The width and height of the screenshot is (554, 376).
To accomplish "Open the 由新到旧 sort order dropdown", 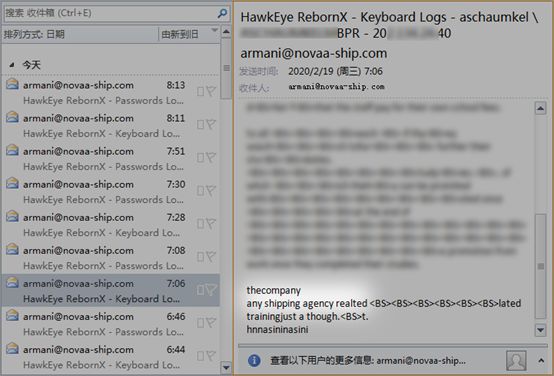I will tap(189, 34).
